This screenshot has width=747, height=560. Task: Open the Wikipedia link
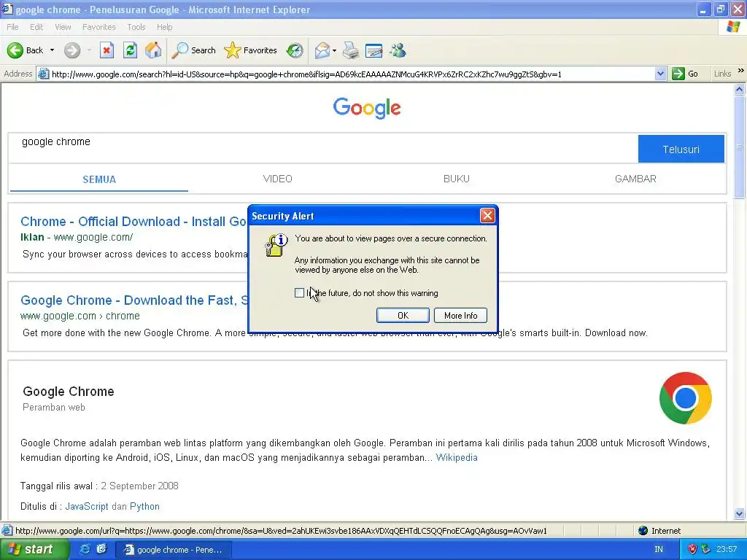pyautogui.click(x=457, y=458)
